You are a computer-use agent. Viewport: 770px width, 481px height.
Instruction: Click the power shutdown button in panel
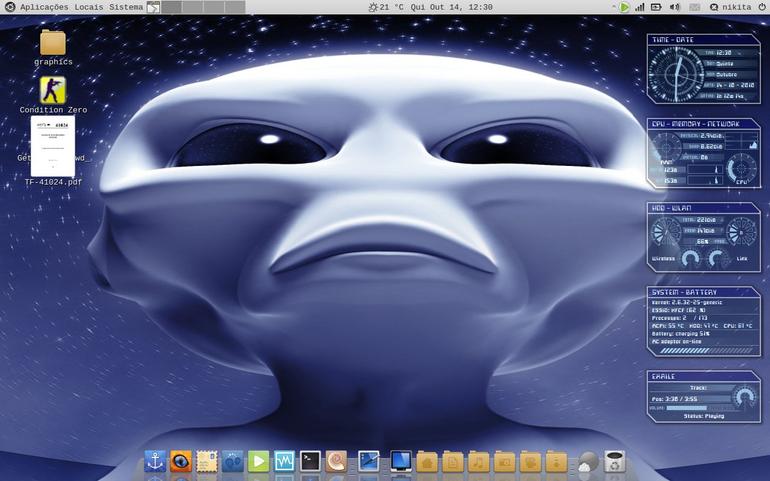click(762, 7)
